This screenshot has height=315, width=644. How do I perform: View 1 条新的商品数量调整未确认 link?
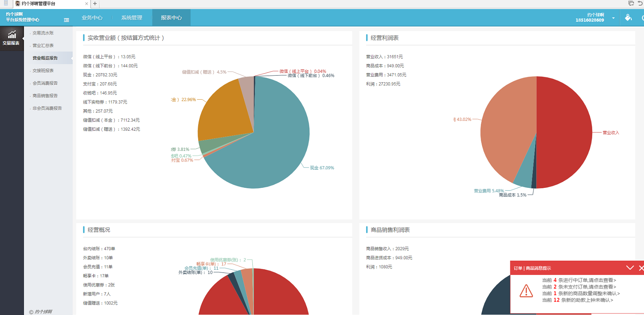[x=581, y=293]
